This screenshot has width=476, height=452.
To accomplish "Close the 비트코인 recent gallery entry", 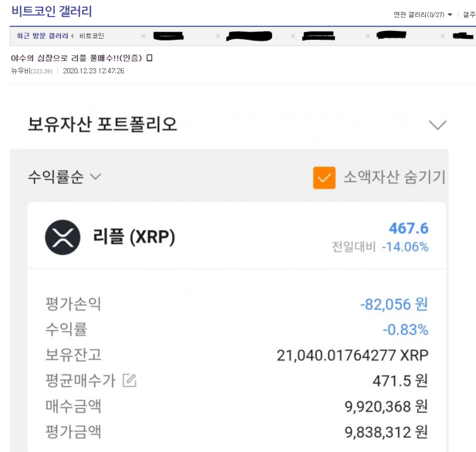I will [143, 36].
